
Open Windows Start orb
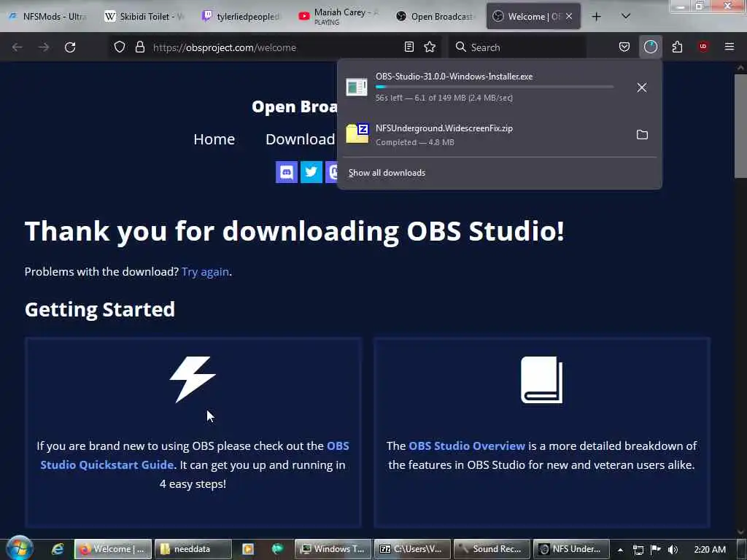coord(20,548)
